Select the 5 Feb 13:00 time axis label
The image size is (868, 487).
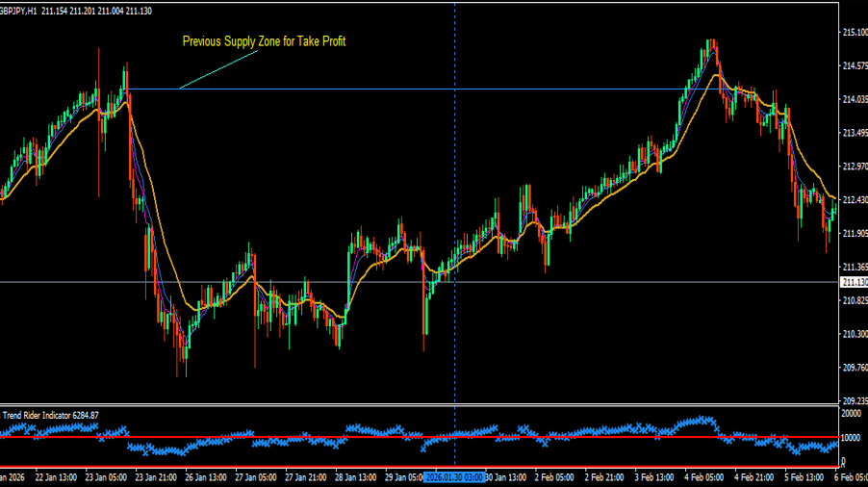pyautogui.click(x=806, y=477)
